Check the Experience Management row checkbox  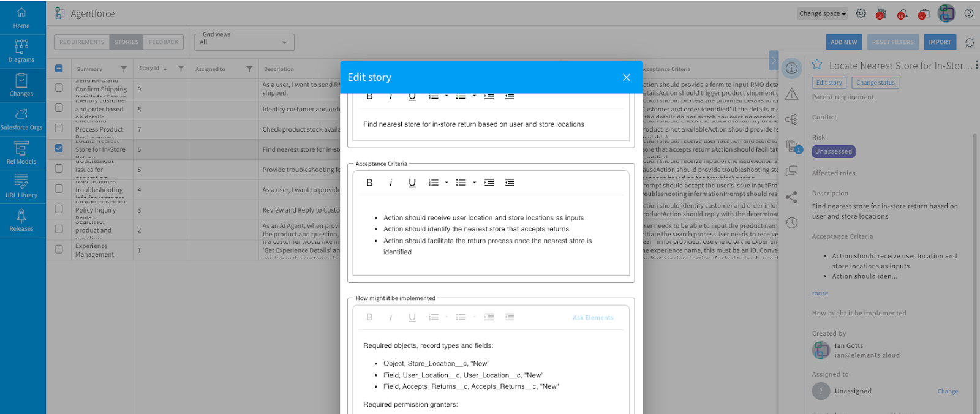pyautogui.click(x=59, y=249)
